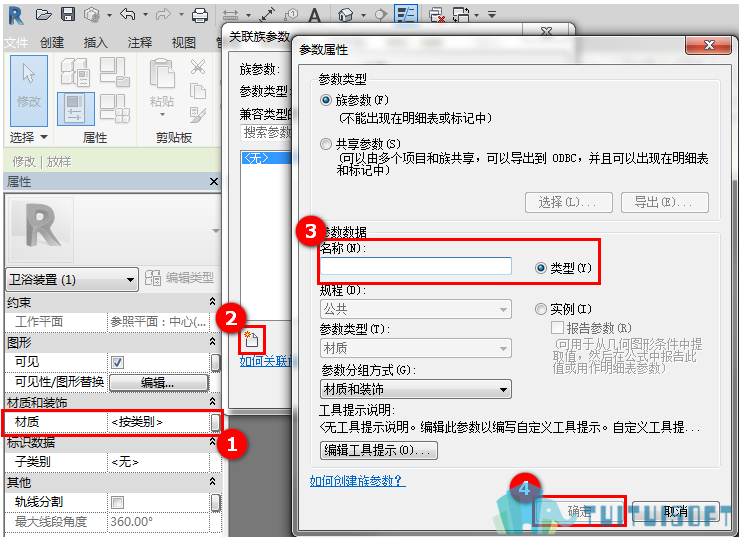Select the Shared parameter radio button
Viewport: 742px width, 540px height.
pos(326,144)
